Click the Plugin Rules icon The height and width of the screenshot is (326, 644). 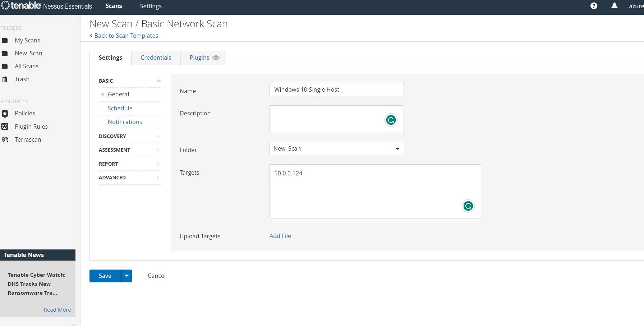click(5, 127)
